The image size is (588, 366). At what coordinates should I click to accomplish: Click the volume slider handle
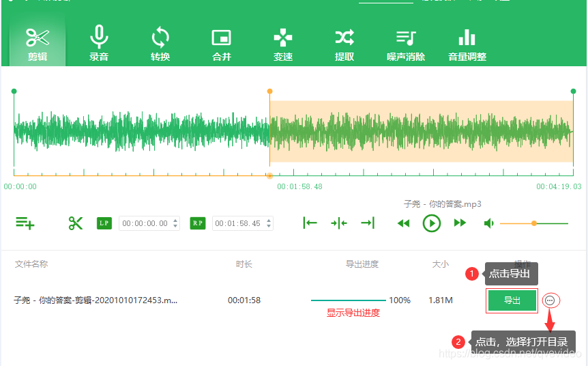click(x=534, y=223)
